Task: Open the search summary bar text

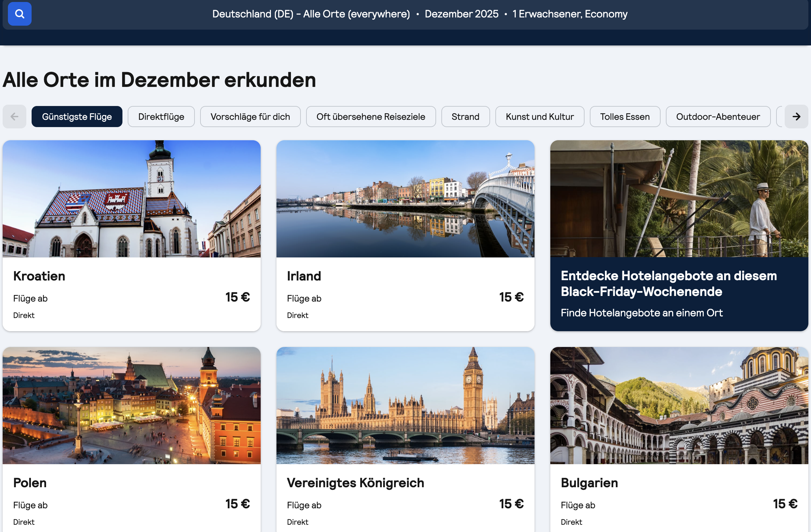Action: [x=419, y=14]
